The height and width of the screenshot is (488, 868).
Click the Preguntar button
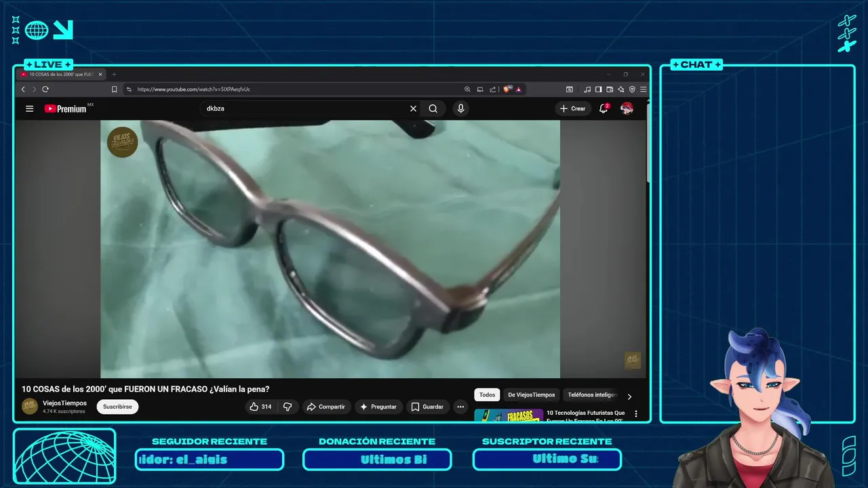tap(378, 407)
